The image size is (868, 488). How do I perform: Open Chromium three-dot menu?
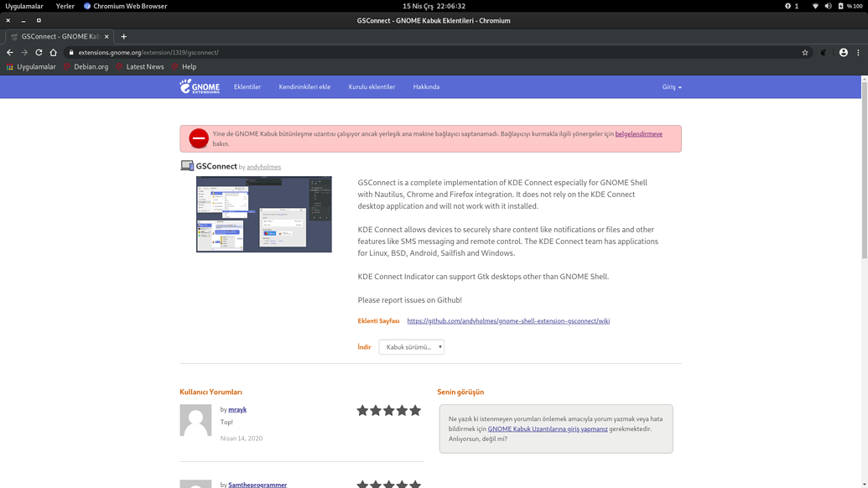pyautogui.click(x=858, y=52)
